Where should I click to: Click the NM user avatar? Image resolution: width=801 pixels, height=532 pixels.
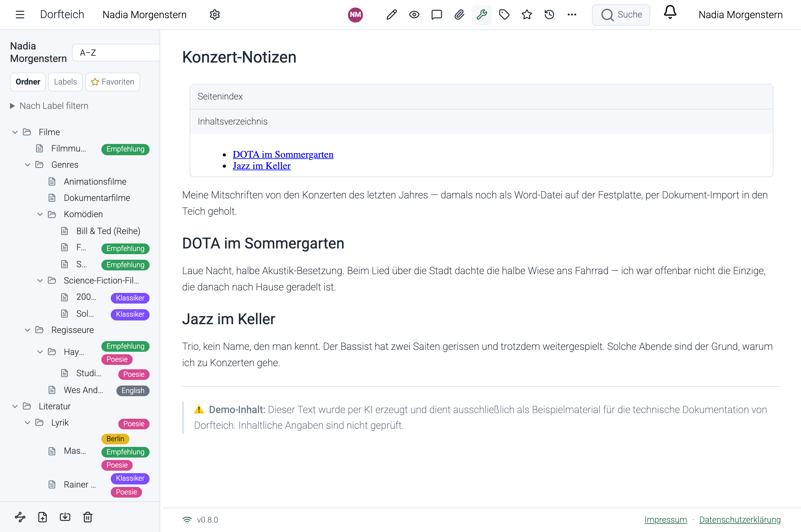[355, 15]
